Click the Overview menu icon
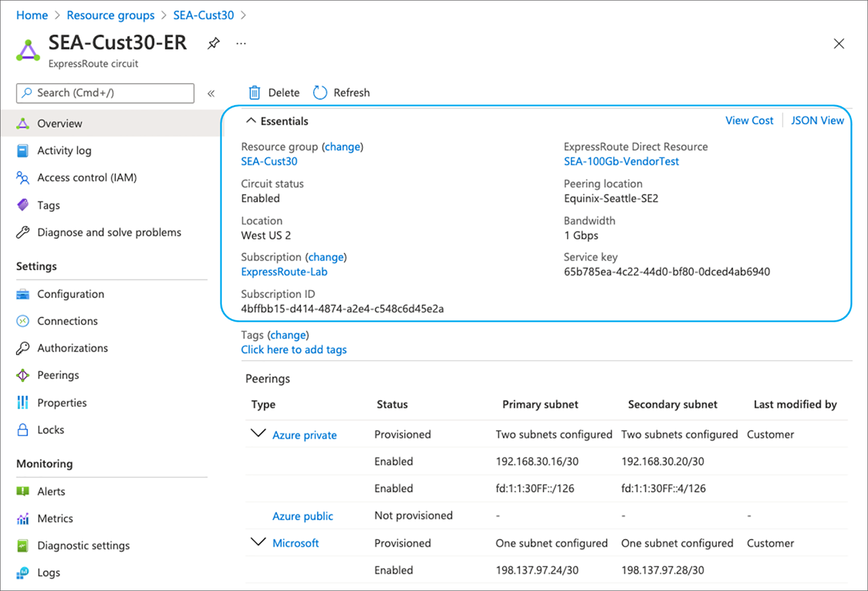Image resolution: width=868 pixels, height=591 pixels. (x=23, y=123)
